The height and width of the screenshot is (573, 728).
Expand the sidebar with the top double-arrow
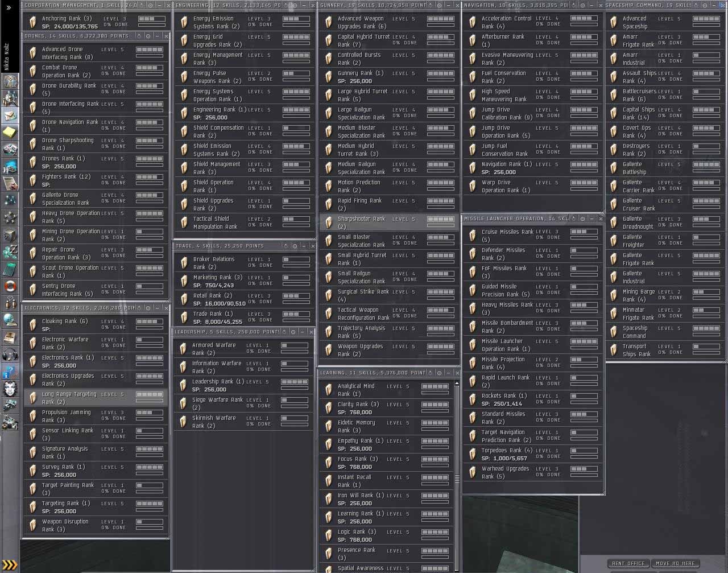point(9,7)
